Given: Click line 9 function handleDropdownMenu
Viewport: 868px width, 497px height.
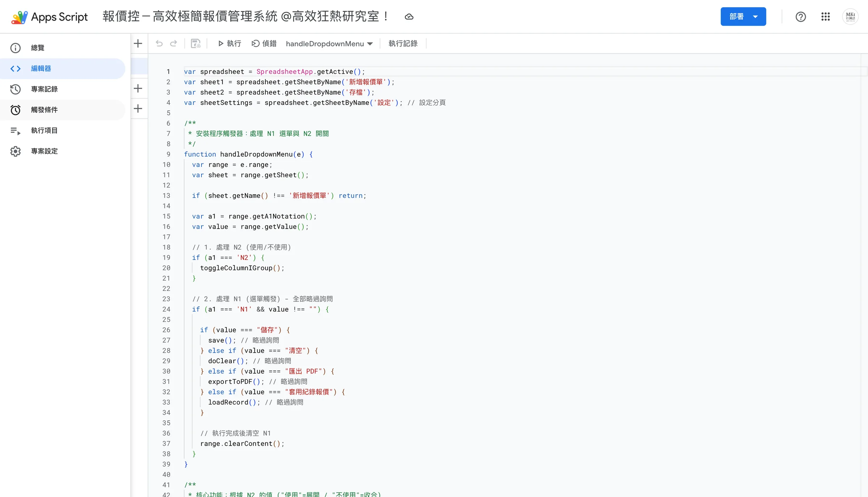Looking at the screenshot, I should 248,154.
